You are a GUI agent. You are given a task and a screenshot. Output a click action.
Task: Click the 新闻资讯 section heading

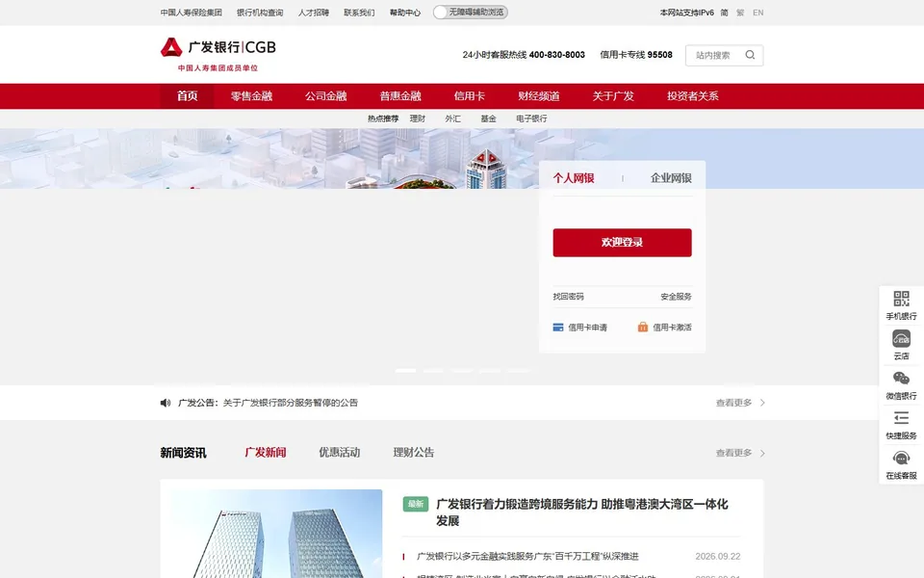click(x=183, y=453)
